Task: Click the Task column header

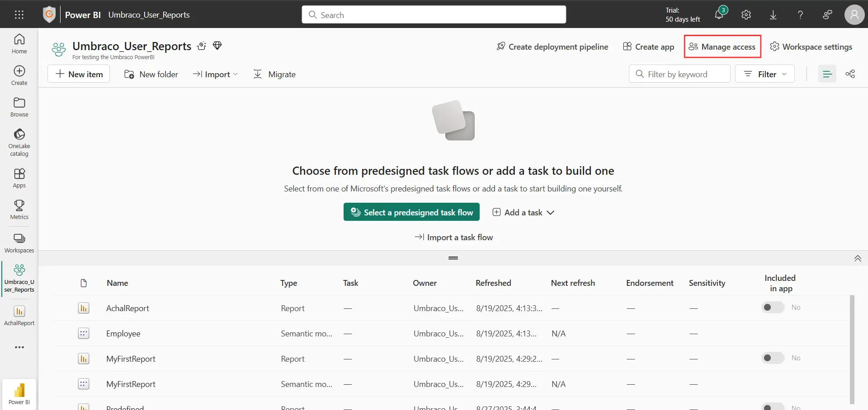Action: coord(350,283)
